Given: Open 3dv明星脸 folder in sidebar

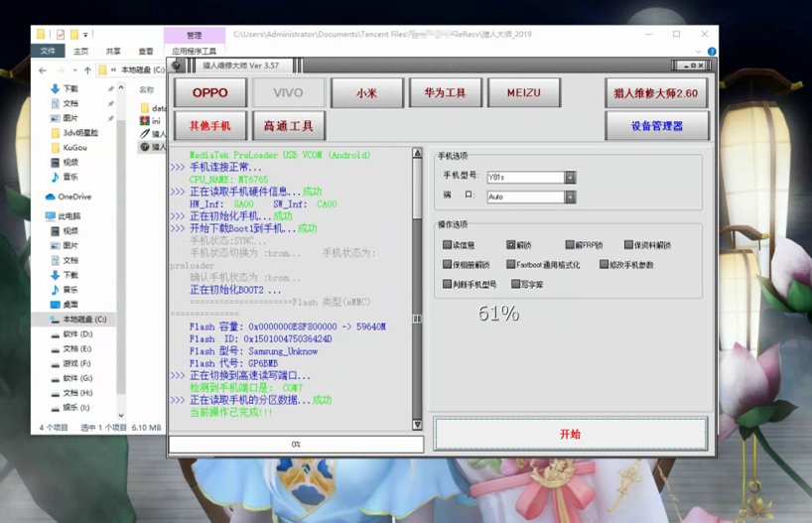Looking at the screenshot, I should [x=75, y=133].
